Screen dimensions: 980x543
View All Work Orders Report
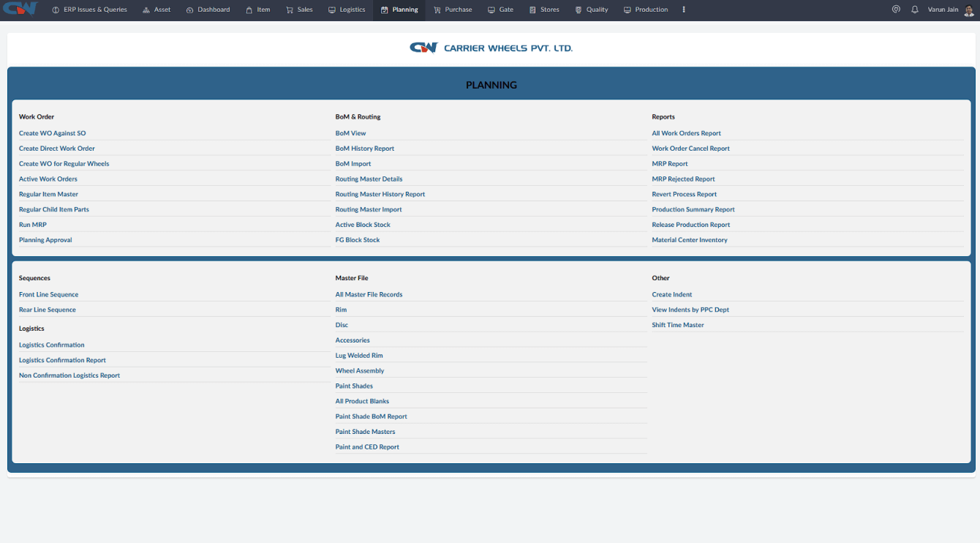click(x=687, y=133)
